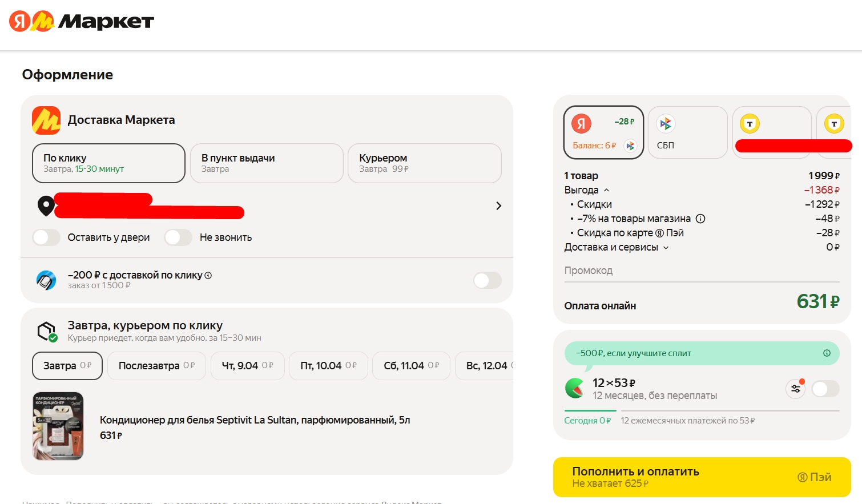The width and height of the screenshot is (862, 504).
Task: Choose 'Курьером' delivery option
Action: coord(424,163)
